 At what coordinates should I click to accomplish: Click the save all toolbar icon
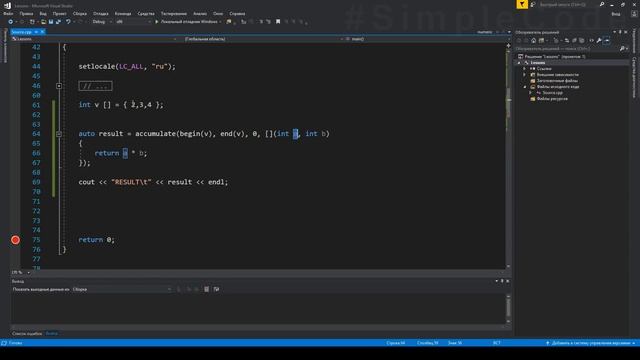click(x=58, y=22)
